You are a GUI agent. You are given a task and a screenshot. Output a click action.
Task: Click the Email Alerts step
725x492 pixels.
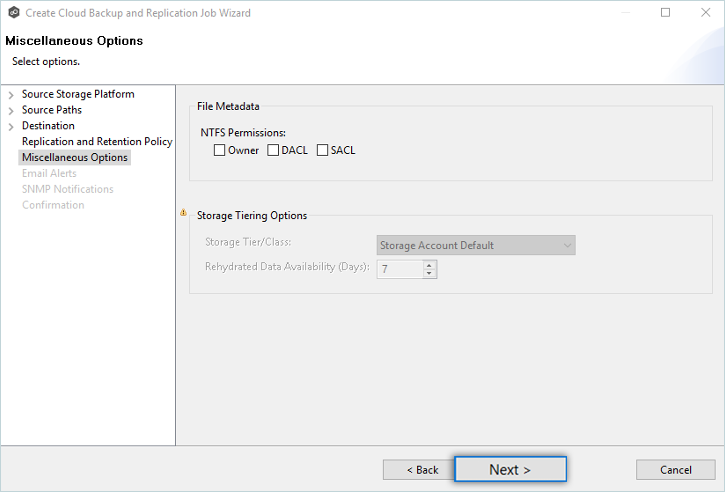(49, 173)
